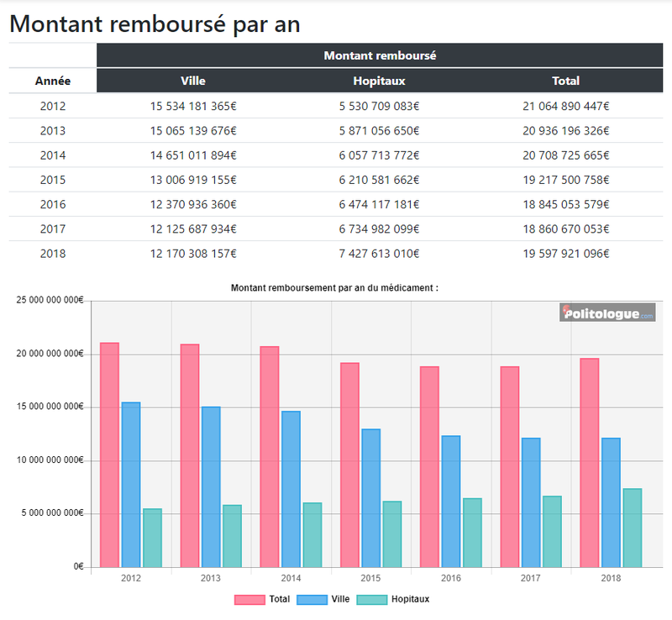Screen dimensions: 672x620
Task: Click the blue Ville legend color swatch
Action: pos(312,599)
